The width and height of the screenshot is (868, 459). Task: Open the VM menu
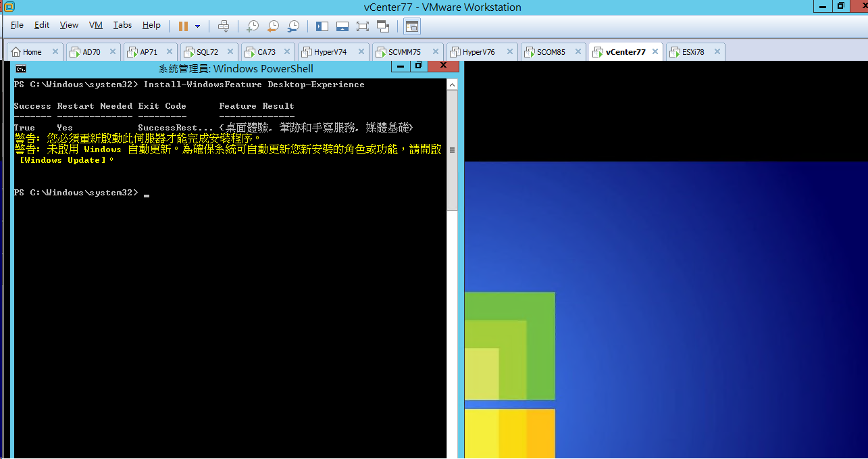96,25
